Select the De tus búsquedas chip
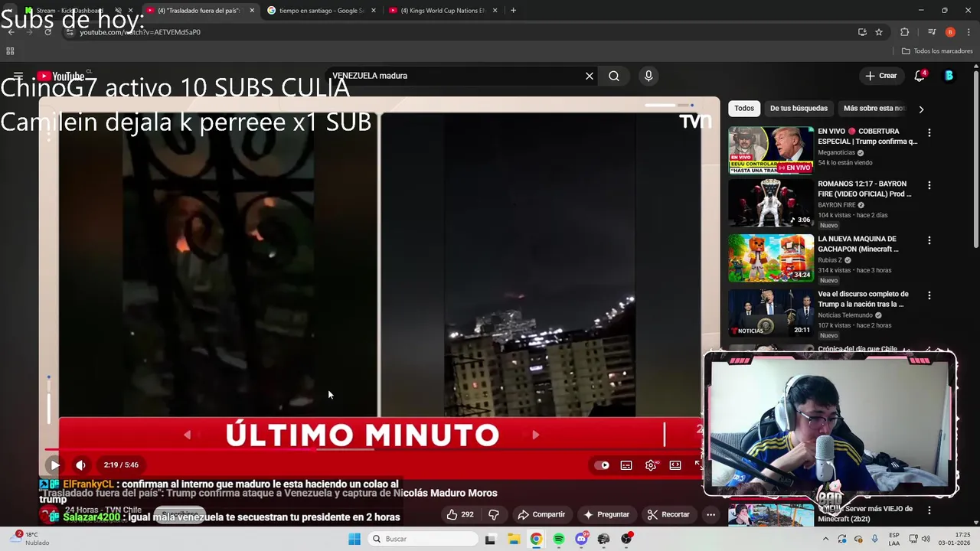980x551 pixels. 799,108
